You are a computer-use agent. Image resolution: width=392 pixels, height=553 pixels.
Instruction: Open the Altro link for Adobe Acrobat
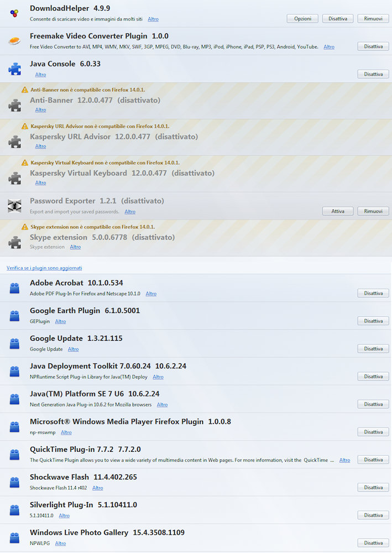(x=151, y=294)
